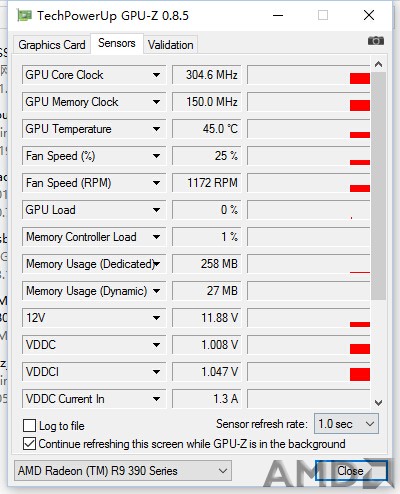
Task: Open GPU Core Clock sensor dropdown arrow
Action: click(156, 75)
